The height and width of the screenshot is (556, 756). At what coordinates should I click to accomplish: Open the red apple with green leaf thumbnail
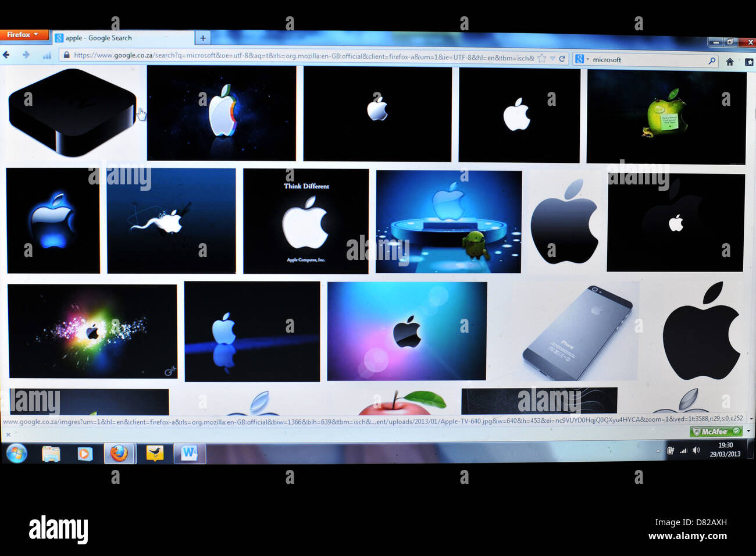point(401,401)
